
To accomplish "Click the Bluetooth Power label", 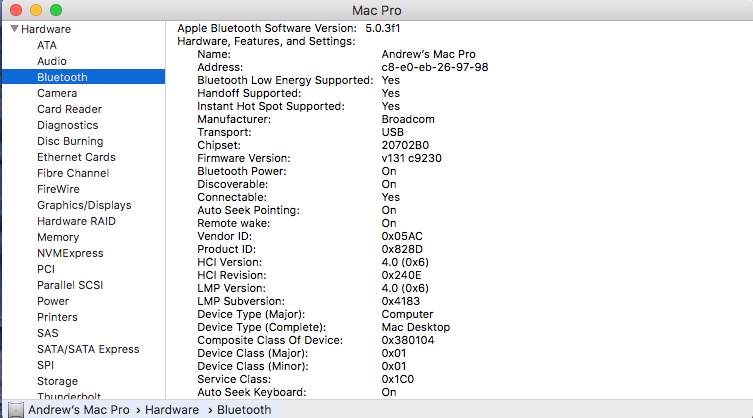I will tap(242, 171).
